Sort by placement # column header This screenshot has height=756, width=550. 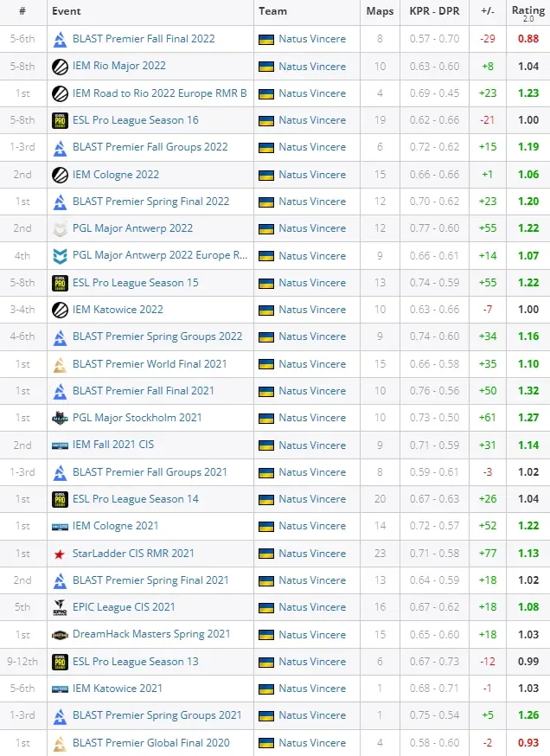[22, 11]
